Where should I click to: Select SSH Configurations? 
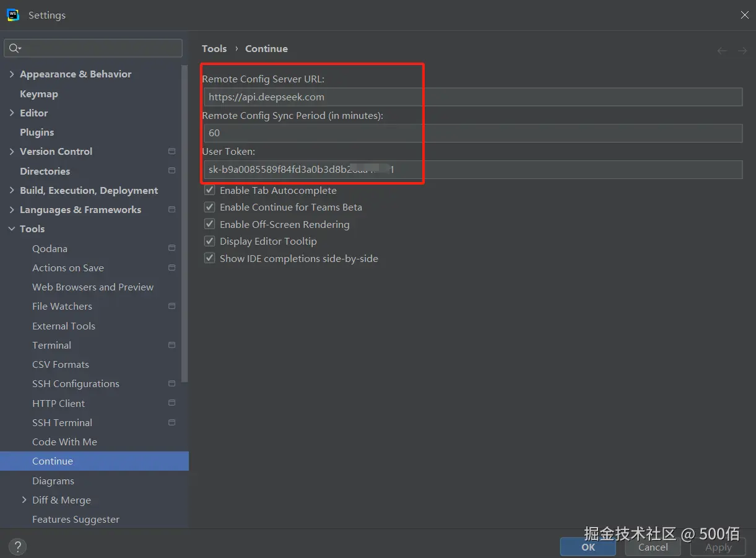click(x=76, y=383)
